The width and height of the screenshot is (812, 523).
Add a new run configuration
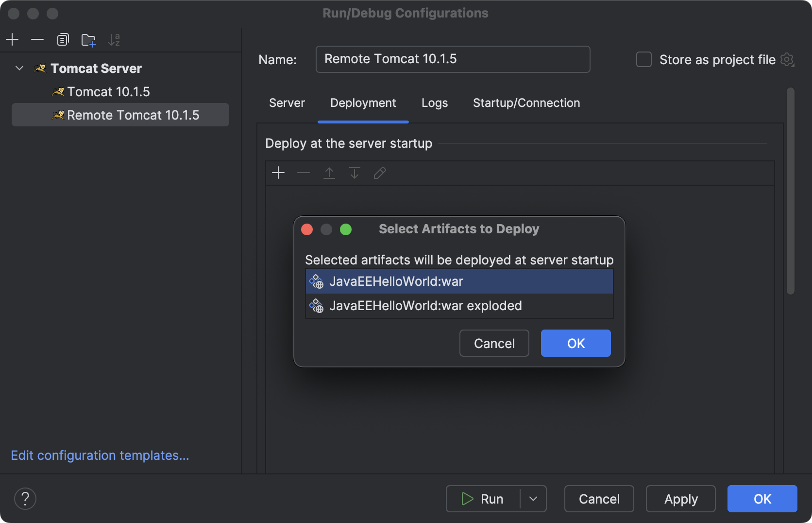coord(12,39)
